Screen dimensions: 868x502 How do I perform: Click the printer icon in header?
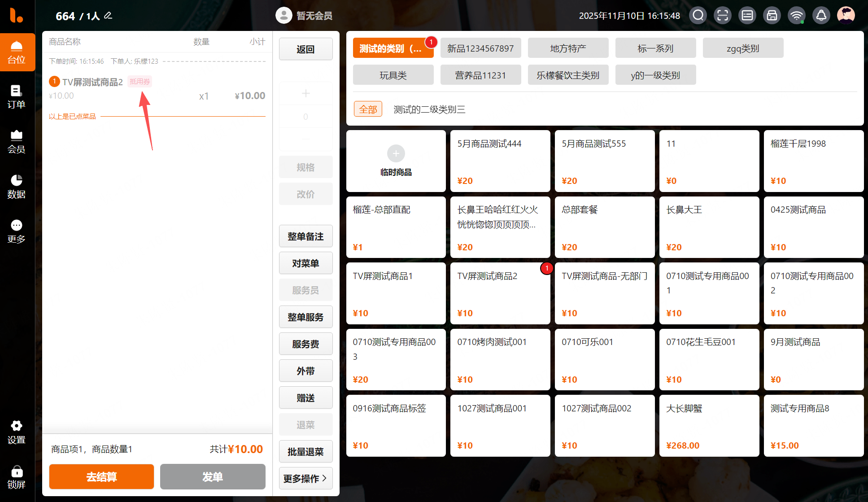pyautogui.click(x=772, y=16)
